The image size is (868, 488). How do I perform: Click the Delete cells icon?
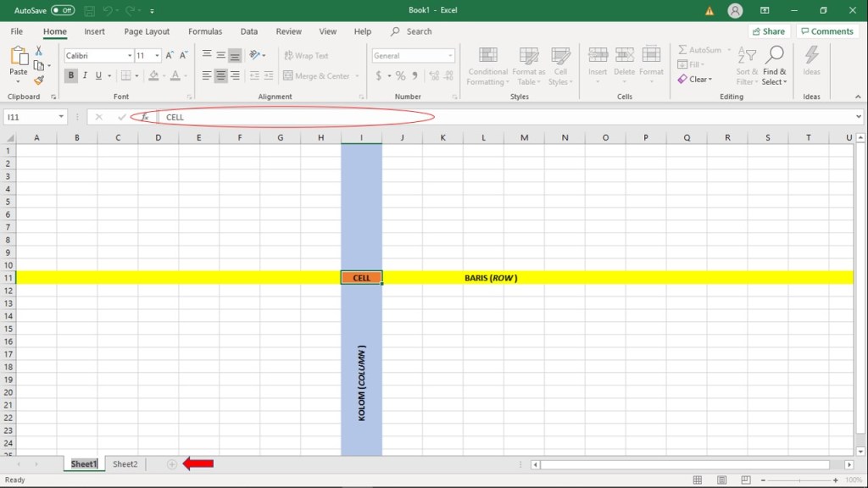click(x=624, y=56)
